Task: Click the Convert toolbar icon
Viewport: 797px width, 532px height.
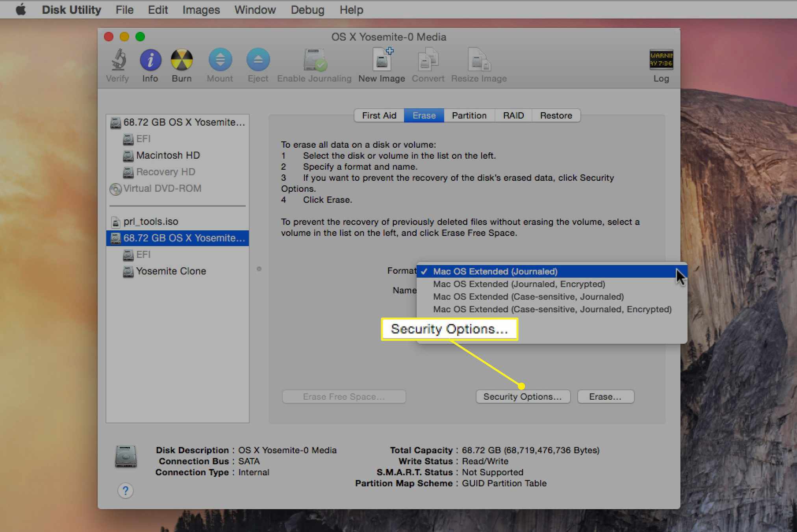Action: 428,60
